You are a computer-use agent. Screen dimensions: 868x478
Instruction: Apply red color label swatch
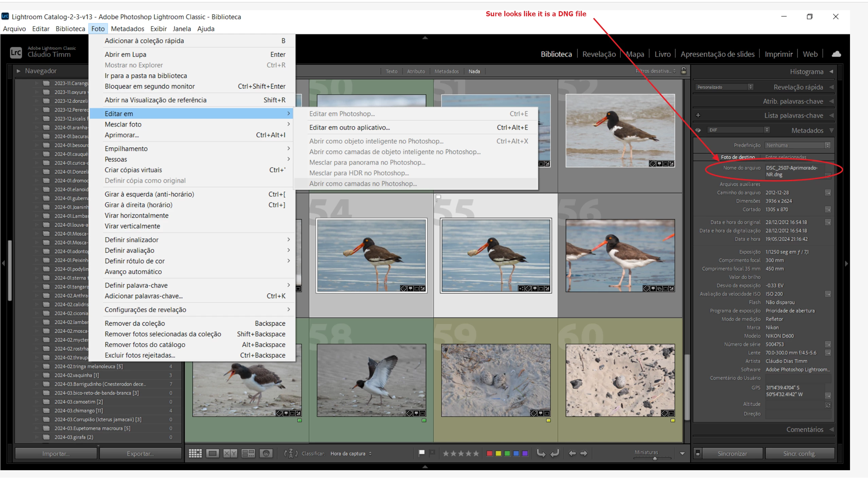coord(489,454)
